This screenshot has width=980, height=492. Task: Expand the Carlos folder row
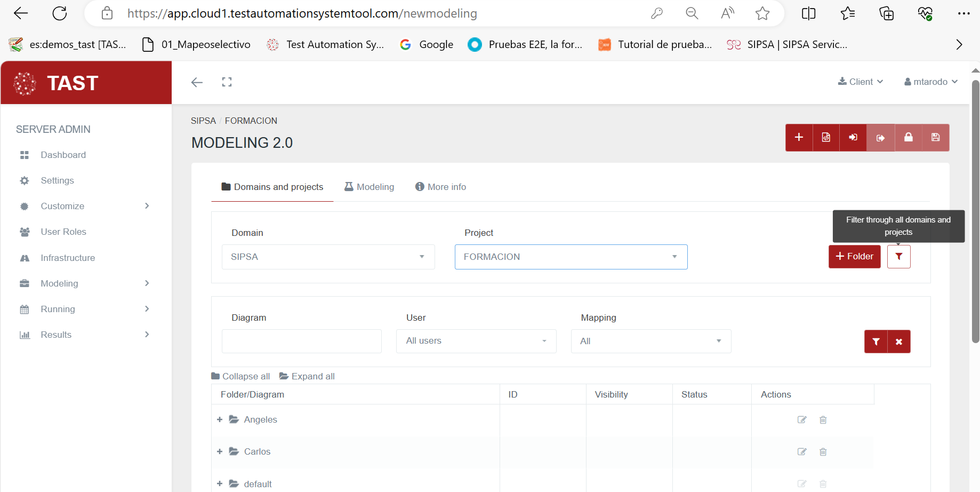220,452
